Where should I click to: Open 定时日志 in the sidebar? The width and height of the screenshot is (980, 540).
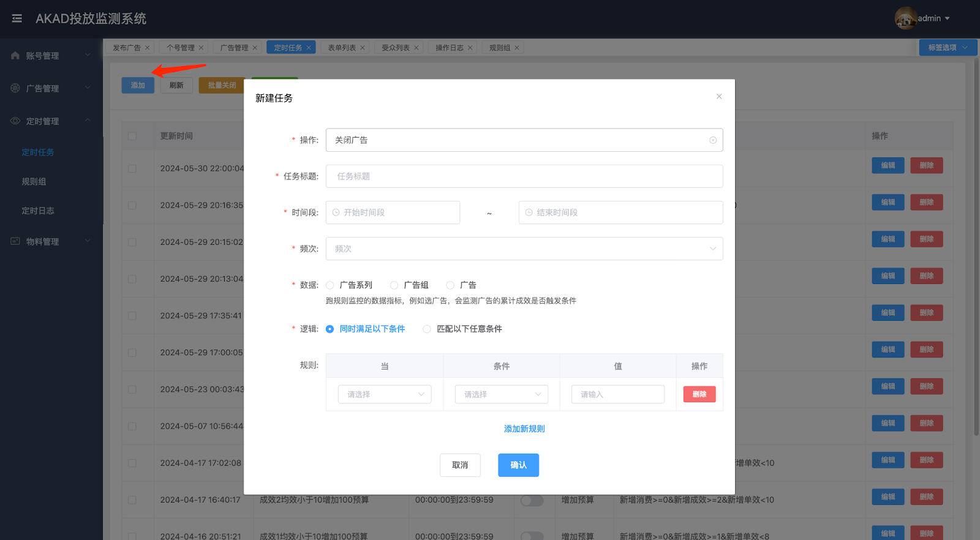coord(38,211)
